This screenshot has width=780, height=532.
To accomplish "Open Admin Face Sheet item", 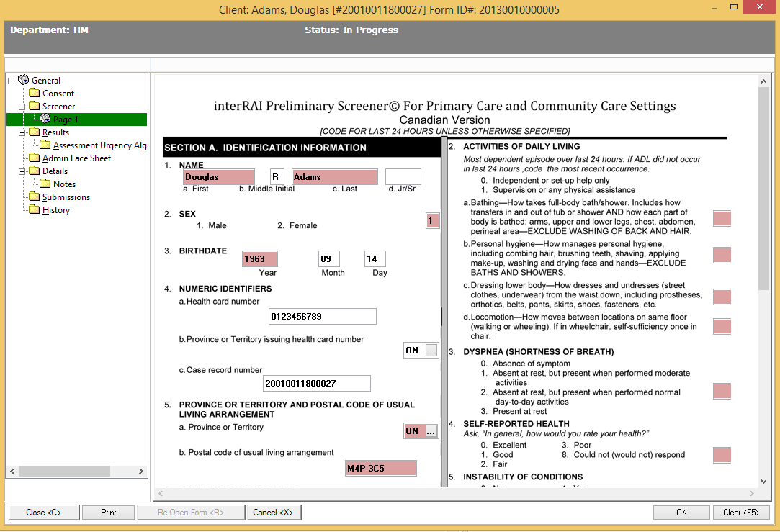I will coord(76,158).
